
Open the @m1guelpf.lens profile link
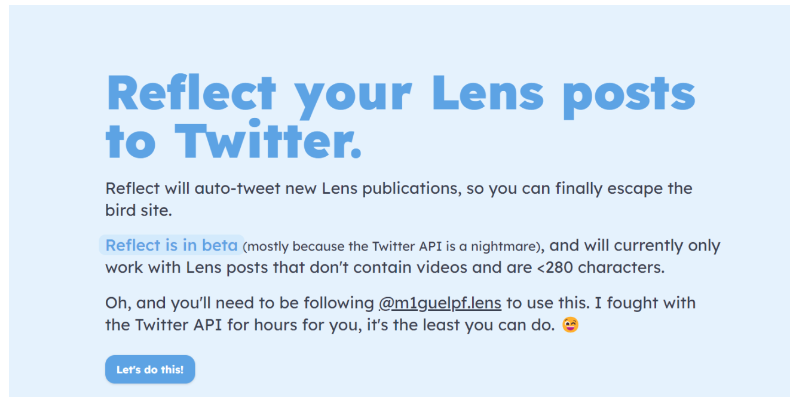(440, 303)
